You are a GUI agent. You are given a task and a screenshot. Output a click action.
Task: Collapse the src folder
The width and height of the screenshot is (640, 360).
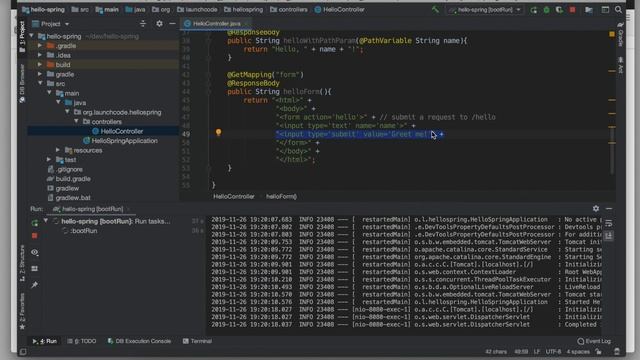coord(40,83)
